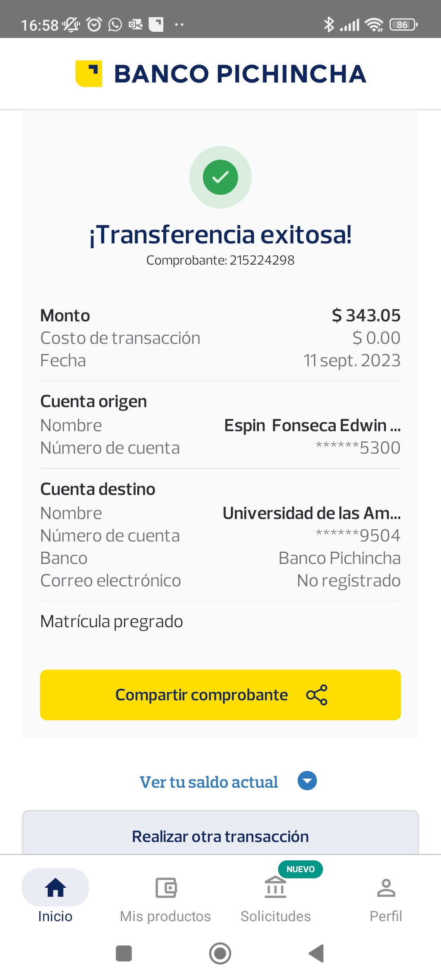
Task: Tap Ver tu saldo actual link
Action: click(209, 782)
